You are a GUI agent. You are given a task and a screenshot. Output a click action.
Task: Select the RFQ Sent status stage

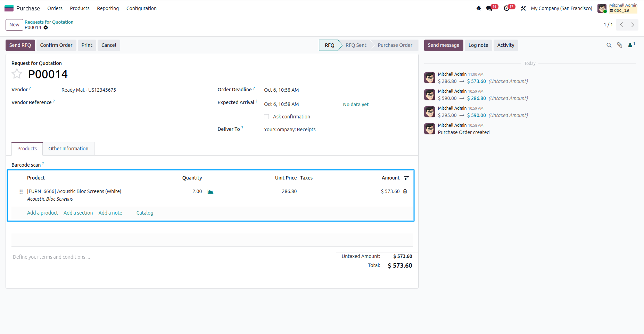pyautogui.click(x=356, y=45)
